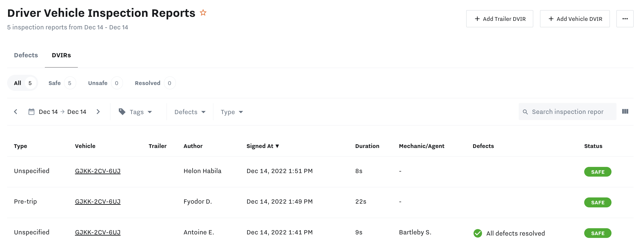
Task: Go to previous date range arrow
Action: click(x=15, y=112)
